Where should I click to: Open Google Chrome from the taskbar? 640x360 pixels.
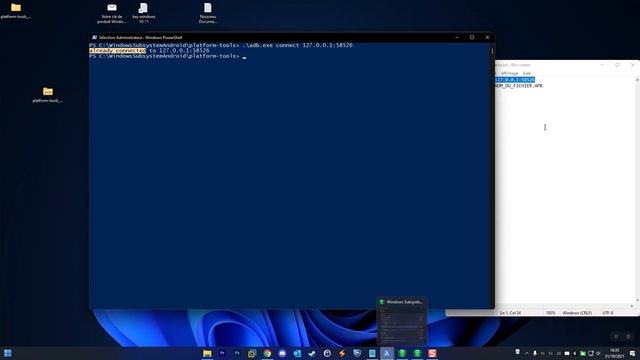(x=267, y=353)
